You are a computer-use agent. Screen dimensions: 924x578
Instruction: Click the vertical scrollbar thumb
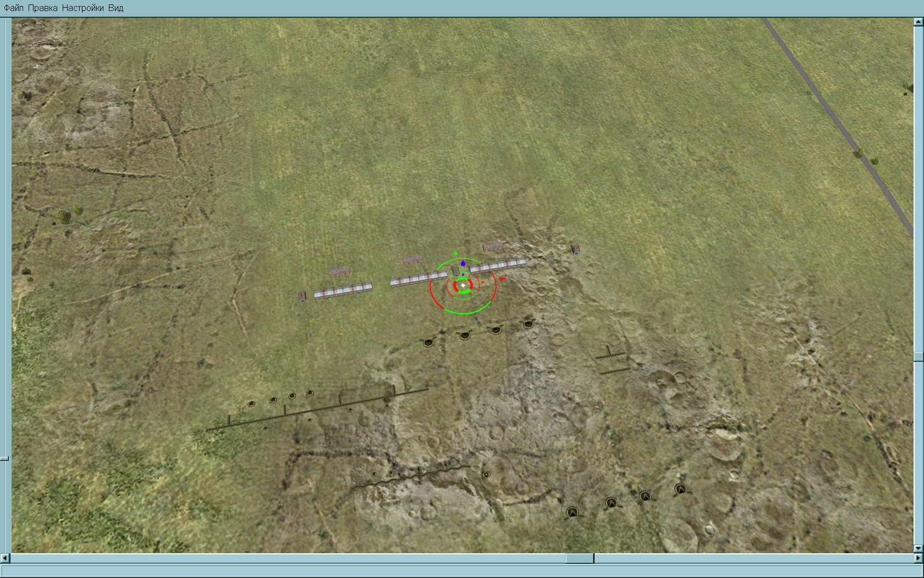[919, 357]
